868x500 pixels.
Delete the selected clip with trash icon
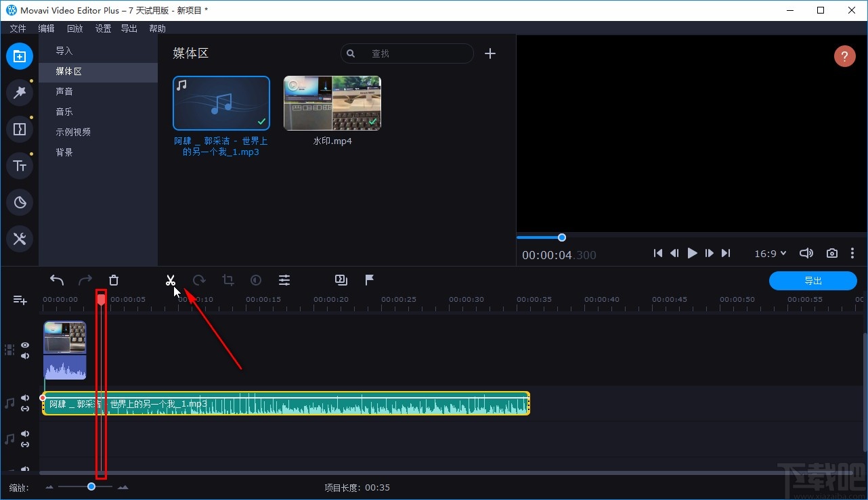(114, 280)
